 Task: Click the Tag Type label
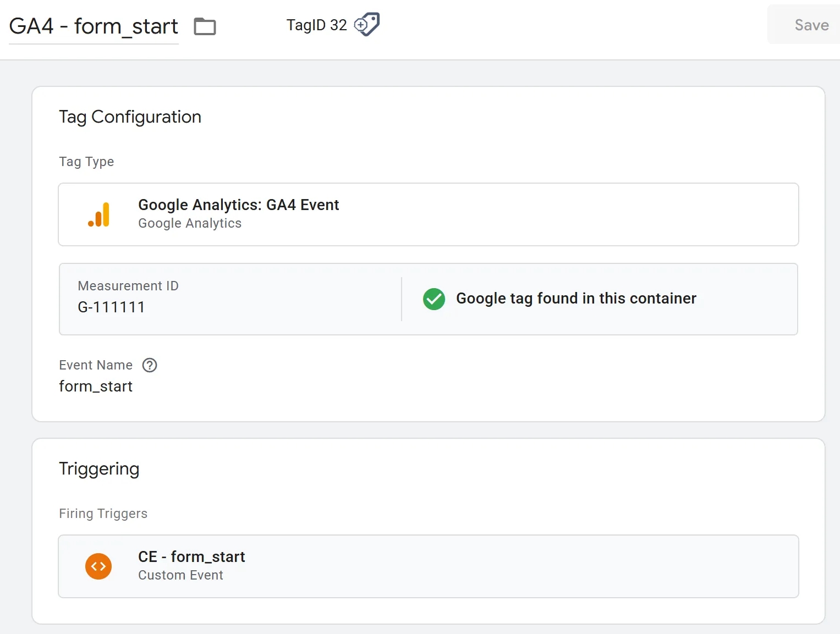[86, 162]
